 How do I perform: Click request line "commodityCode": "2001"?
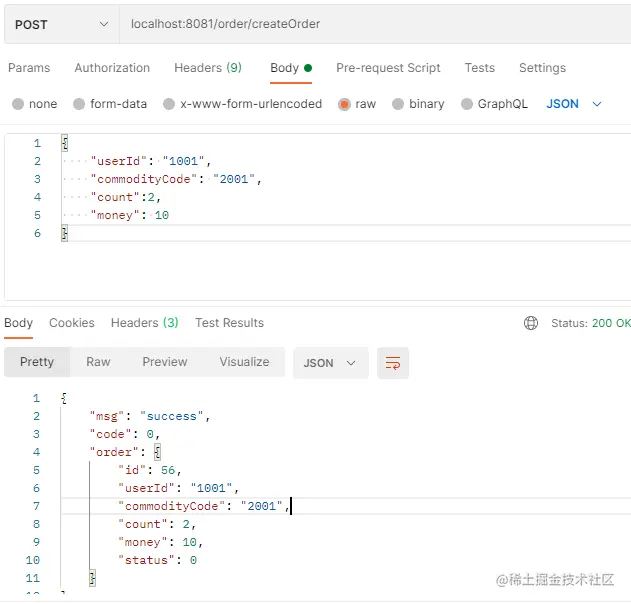(x=176, y=179)
